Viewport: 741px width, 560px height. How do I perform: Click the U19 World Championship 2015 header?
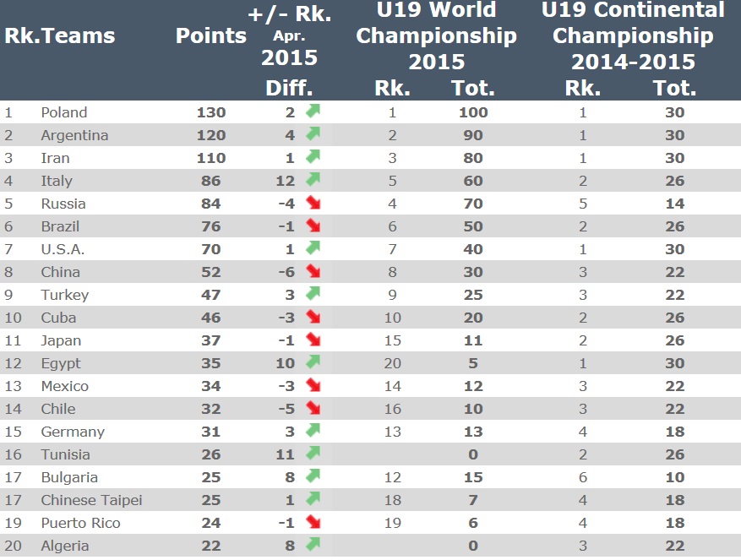tap(436, 36)
